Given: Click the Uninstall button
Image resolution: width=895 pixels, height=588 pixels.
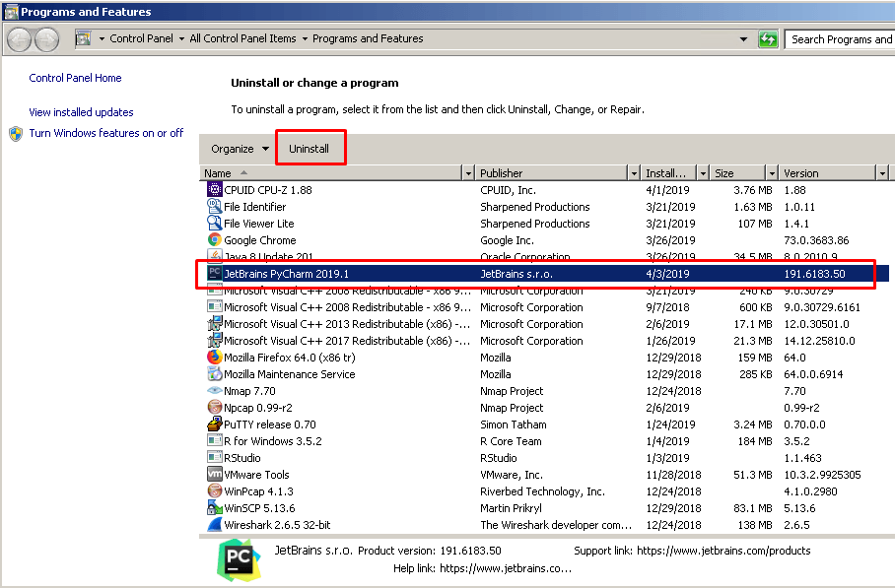Looking at the screenshot, I should click(x=309, y=149).
